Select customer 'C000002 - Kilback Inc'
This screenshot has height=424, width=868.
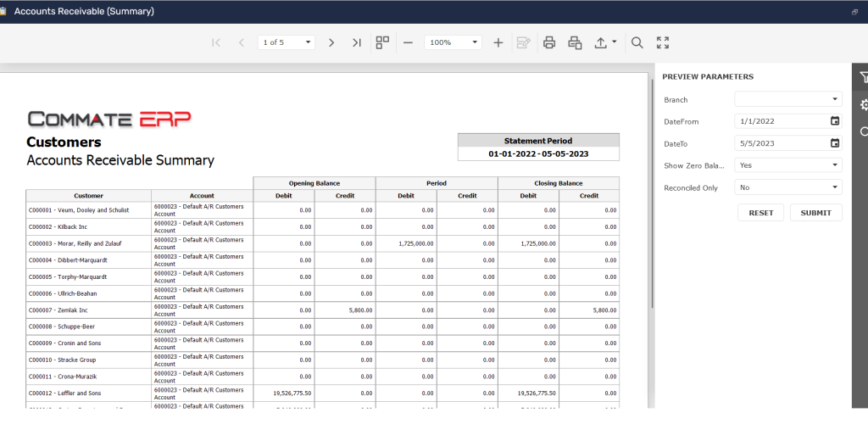[x=58, y=227]
